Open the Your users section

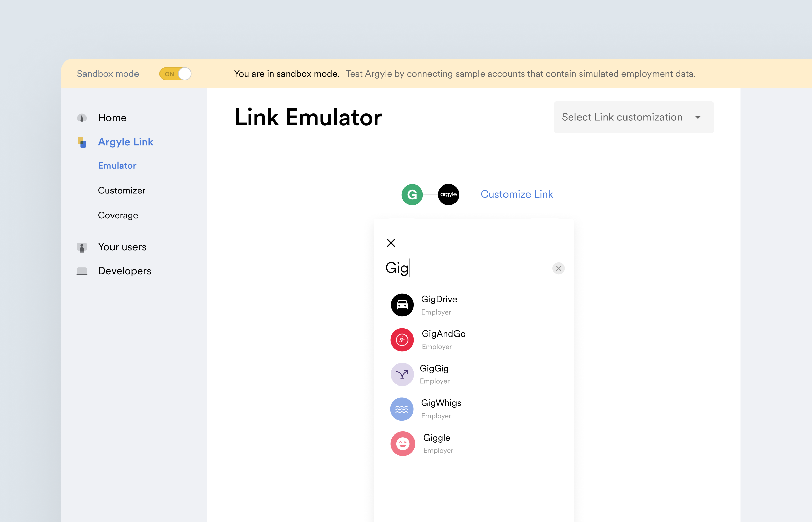coord(122,247)
